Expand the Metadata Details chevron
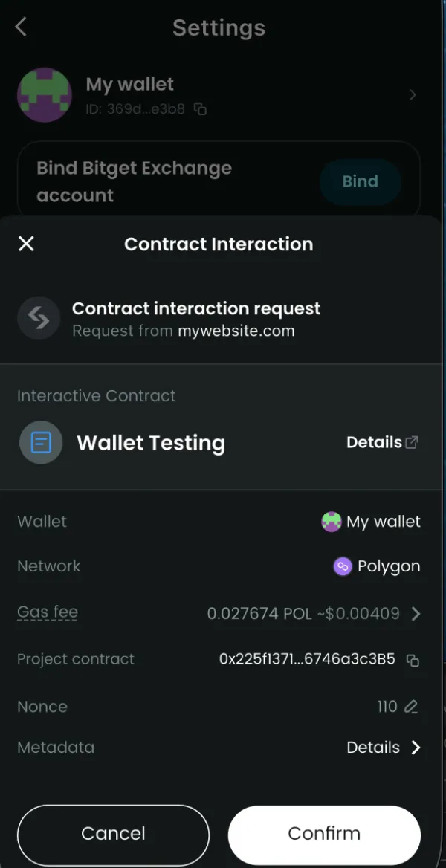 coord(416,748)
